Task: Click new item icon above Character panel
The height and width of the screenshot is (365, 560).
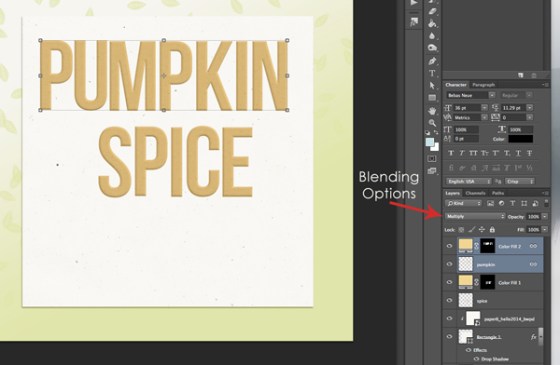Action: (x=520, y=75)
